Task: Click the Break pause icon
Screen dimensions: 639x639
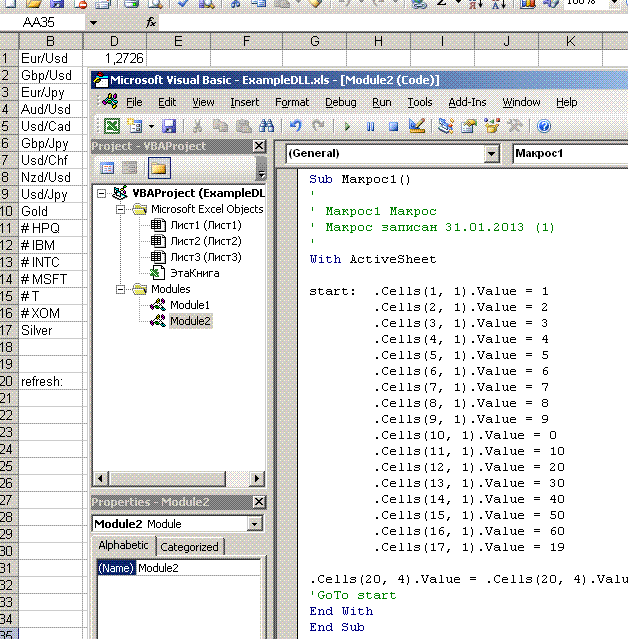Action: click(x=370, y=127)
